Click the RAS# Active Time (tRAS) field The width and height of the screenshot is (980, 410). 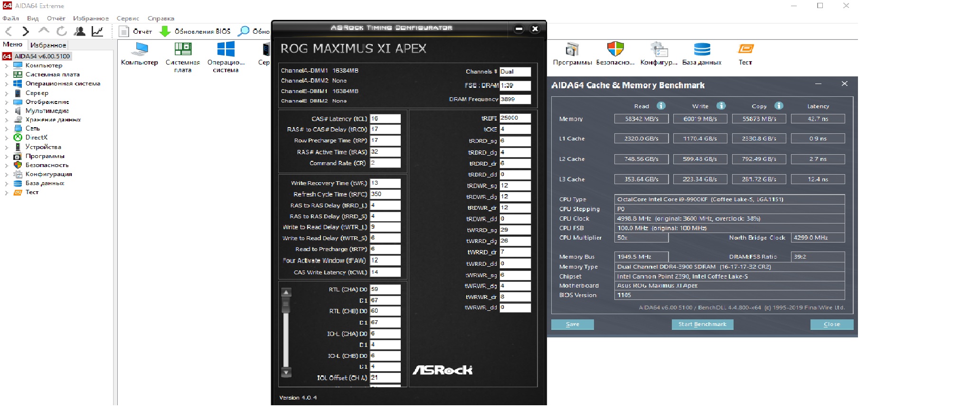(x=385, y=152)
